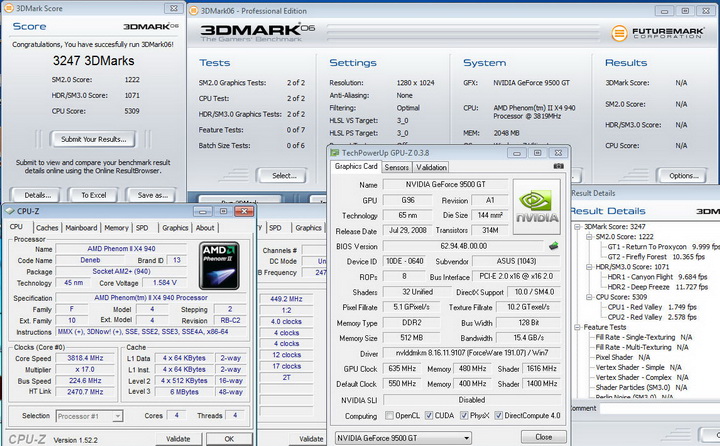Click the Futuremark orange logo icon
Image resolution: width=720 pixels, height=446 pixels.
(619, 33)
